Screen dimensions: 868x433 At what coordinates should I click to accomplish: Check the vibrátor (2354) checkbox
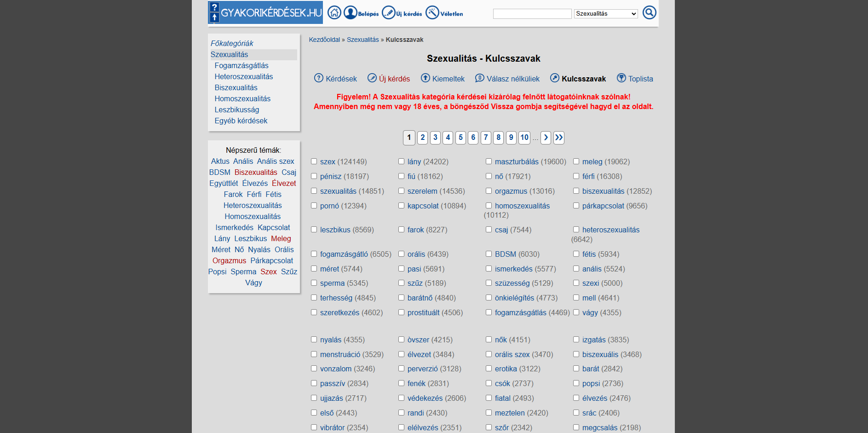tap(314, 427)
